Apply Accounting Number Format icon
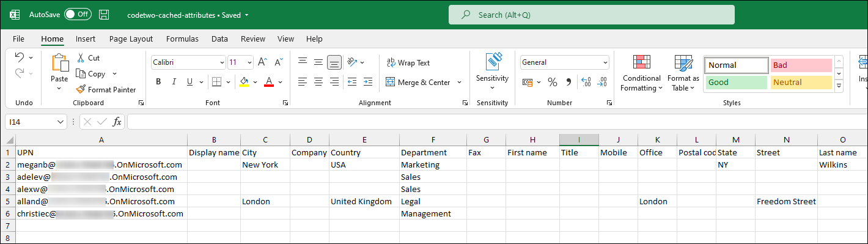This screenshot has width=868, height=244. [x=528, y=82]
